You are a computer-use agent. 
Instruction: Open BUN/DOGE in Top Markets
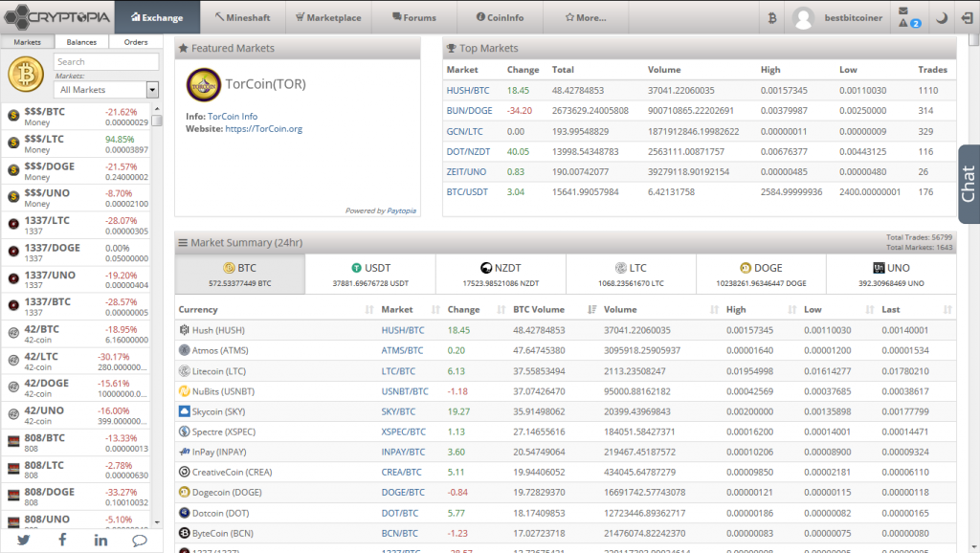click(469, 111)
